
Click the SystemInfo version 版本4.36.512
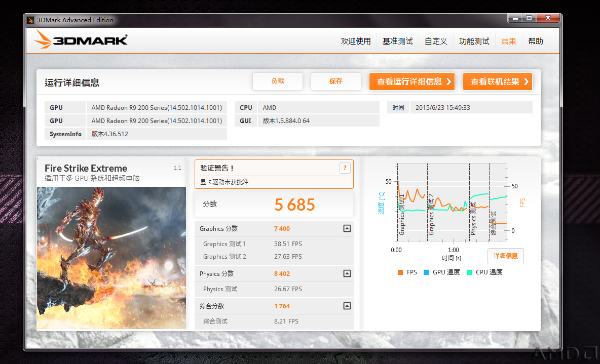pyautogui.click(x=110, y=134)
